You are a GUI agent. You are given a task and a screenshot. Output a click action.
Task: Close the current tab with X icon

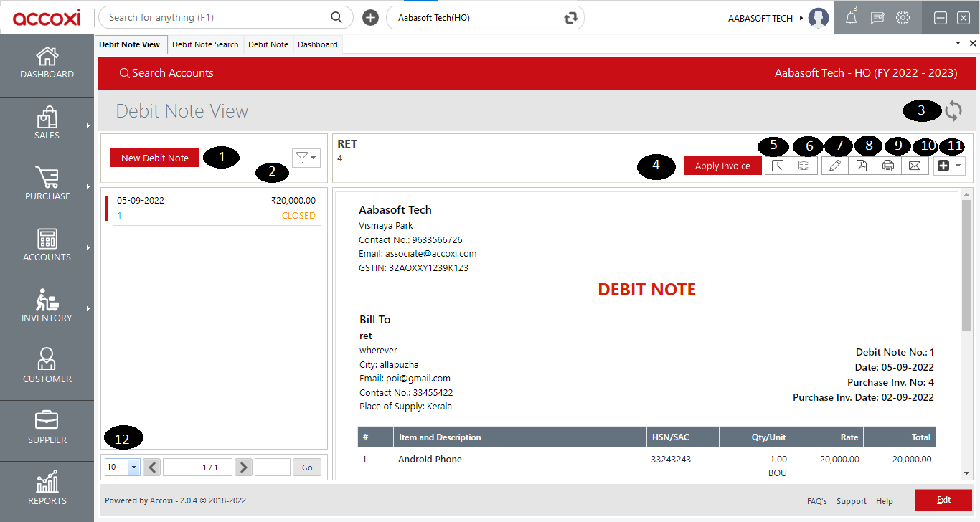click(x=973, y=44)
